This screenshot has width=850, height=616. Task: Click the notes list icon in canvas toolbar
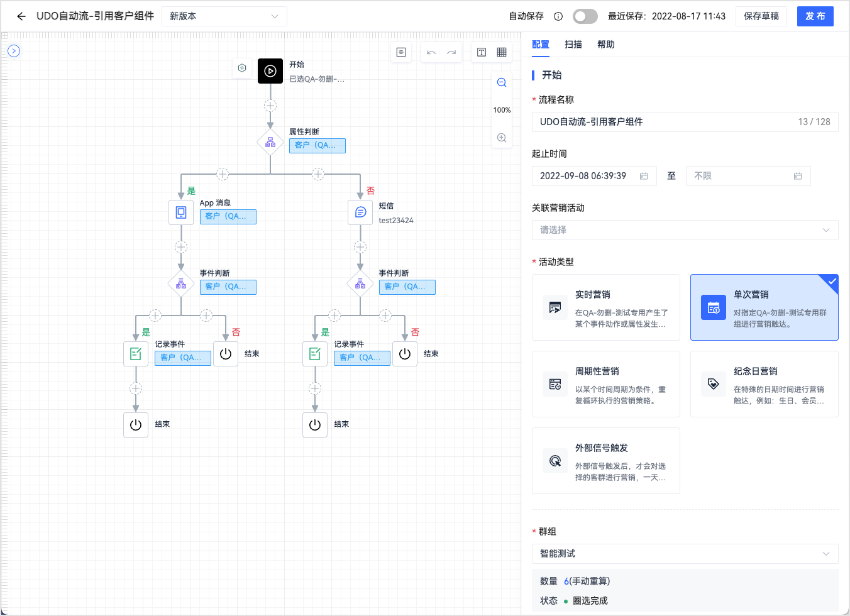point(401,52)
